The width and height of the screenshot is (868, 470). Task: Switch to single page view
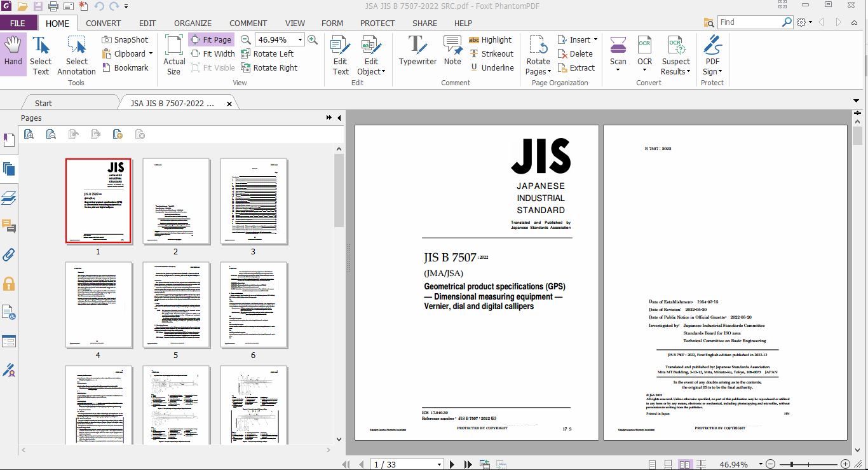point(652,464)
